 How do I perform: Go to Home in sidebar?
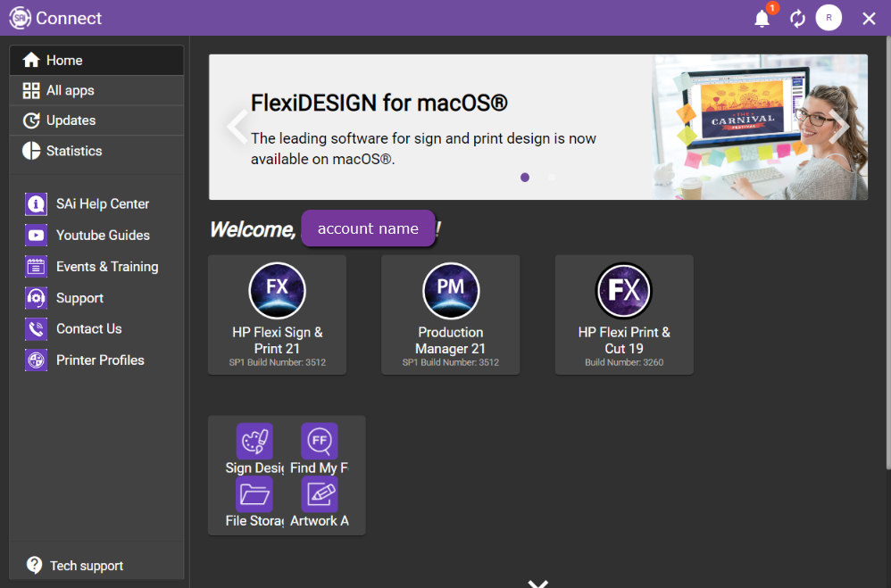(x=96, y=60)
